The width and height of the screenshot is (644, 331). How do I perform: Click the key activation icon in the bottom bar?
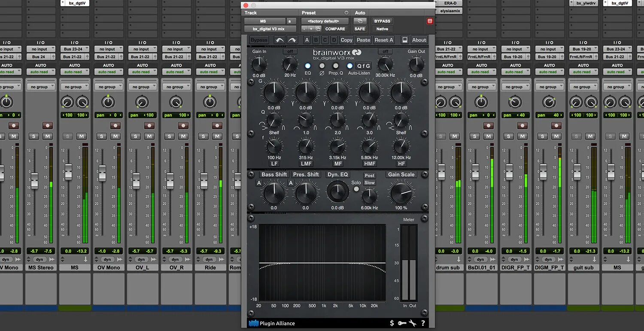pyautogui.click(x=402, y=323)
